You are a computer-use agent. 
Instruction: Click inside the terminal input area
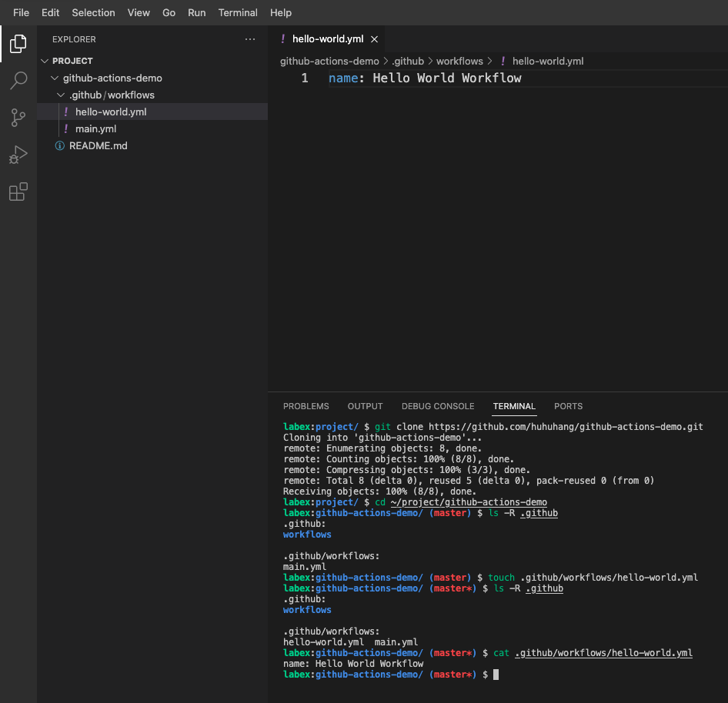(x=539, y=675)
